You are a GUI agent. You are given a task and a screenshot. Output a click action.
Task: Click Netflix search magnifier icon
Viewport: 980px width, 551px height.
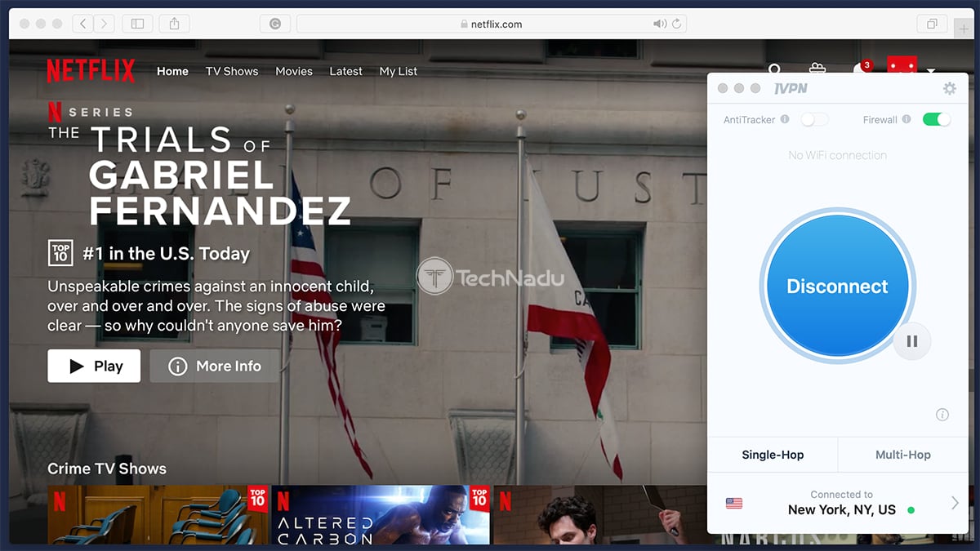[775, 70]
